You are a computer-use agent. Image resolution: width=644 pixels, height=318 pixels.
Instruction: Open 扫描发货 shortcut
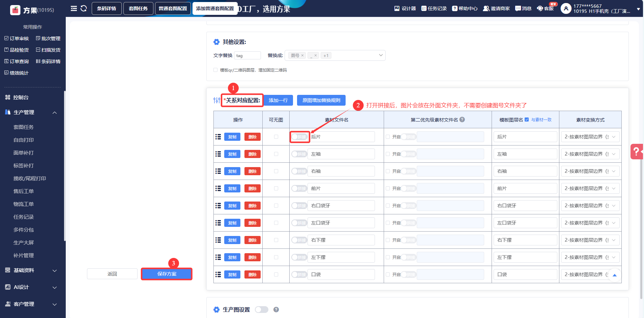click(x=48, y=50)
